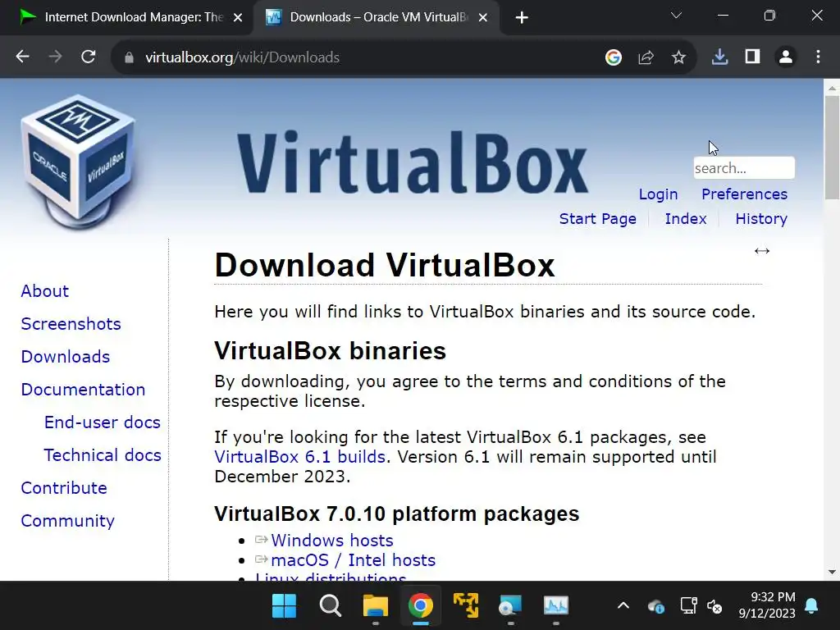The image size is (840, 630).
Task: Close the VirtualBox Downloads tab
Action: click(x=482, y=18)
